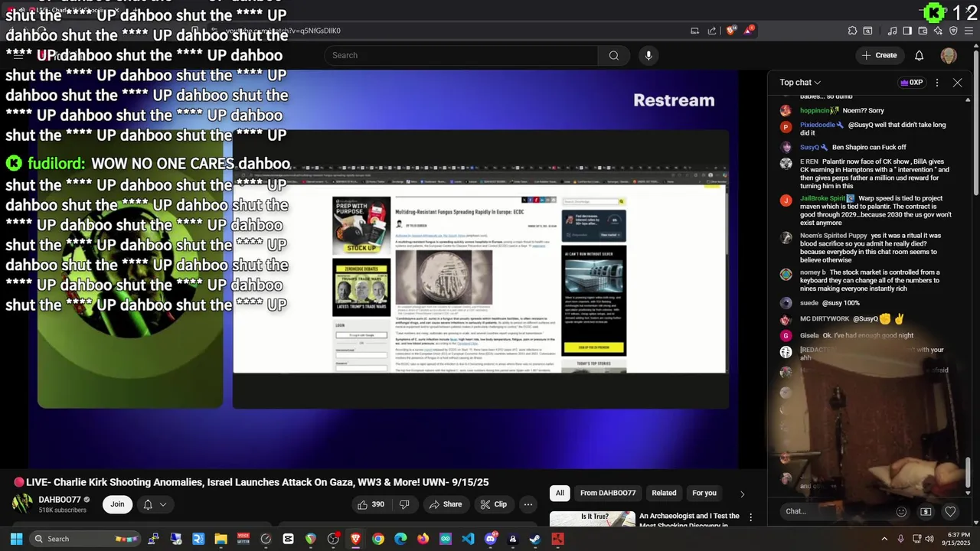The height and width of the screenshot is (551, 980).
Task: Open the browser music playlist icon
Action: tap(893, 31)
